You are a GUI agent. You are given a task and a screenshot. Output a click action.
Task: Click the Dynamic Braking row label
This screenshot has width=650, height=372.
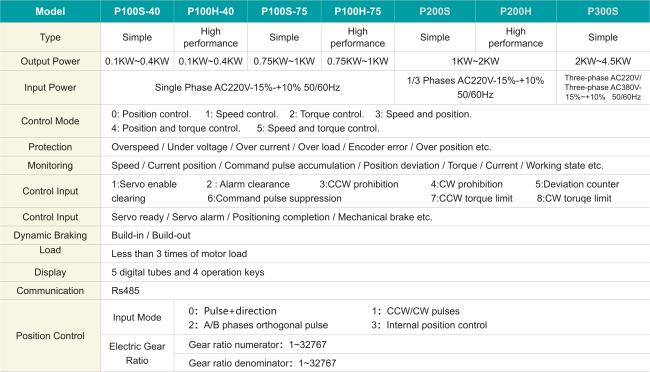[50, 235]
